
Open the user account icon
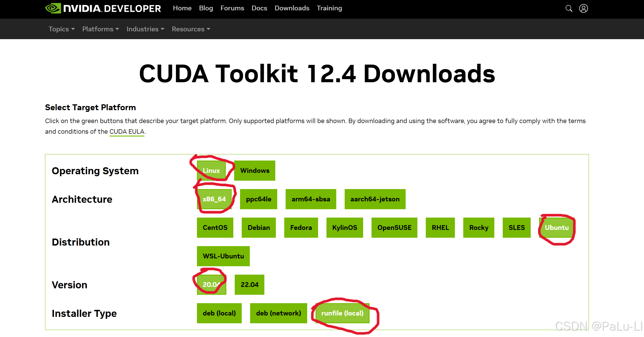coord(583,8)
